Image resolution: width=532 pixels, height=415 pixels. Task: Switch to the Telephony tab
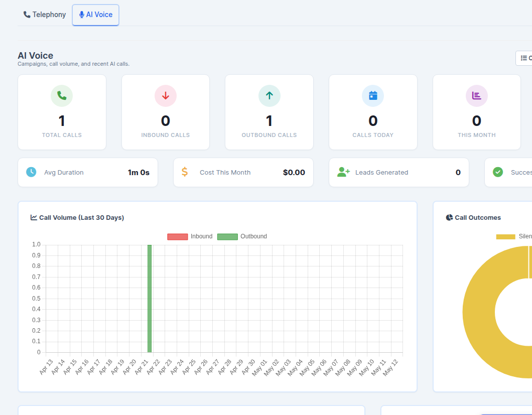[x=45, y=15]
